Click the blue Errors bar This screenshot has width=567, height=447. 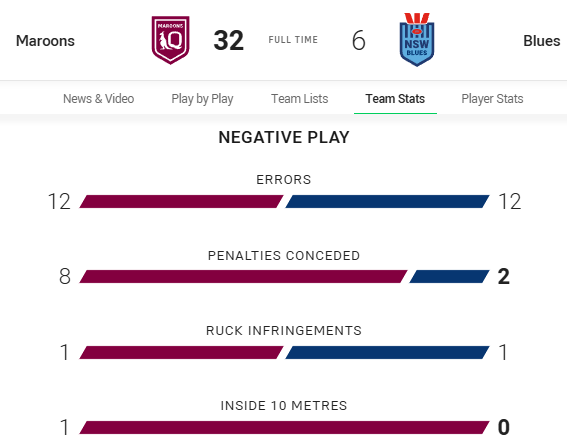tap(387, 201)
